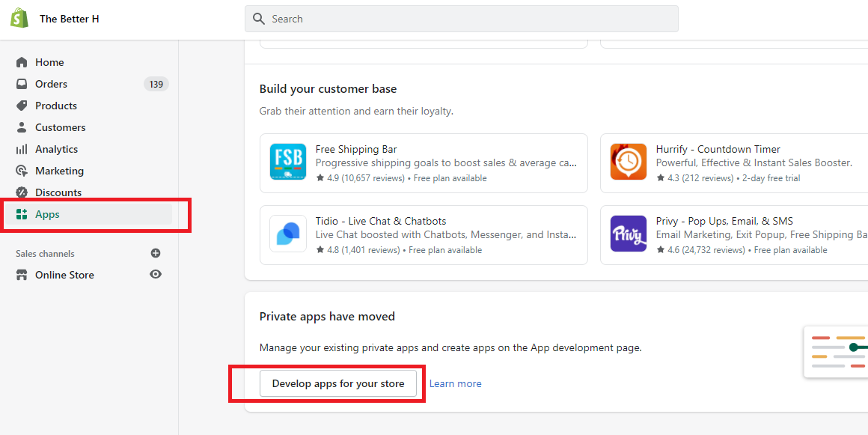The image size is (868, 435).
Task: Click the Private apps illustration thumbnail
Action: pos(836,353)
